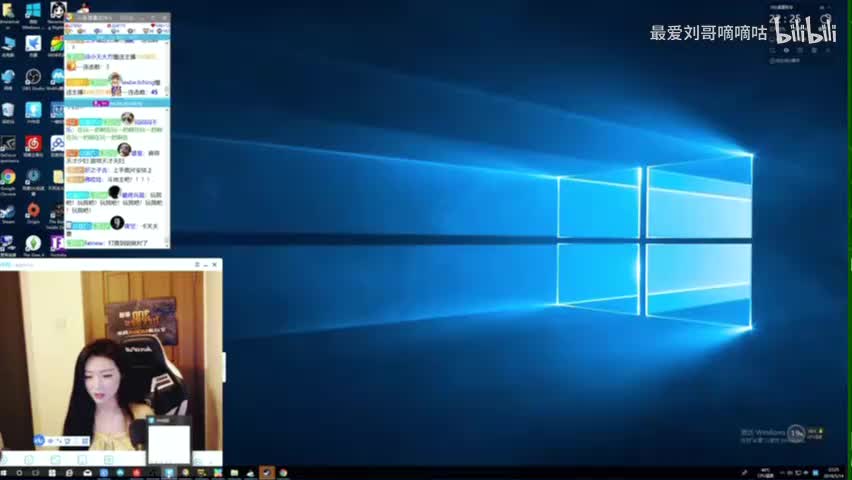Click the webcam preview video
This screenshot has height=480, width=852.
tap(111, 360)
